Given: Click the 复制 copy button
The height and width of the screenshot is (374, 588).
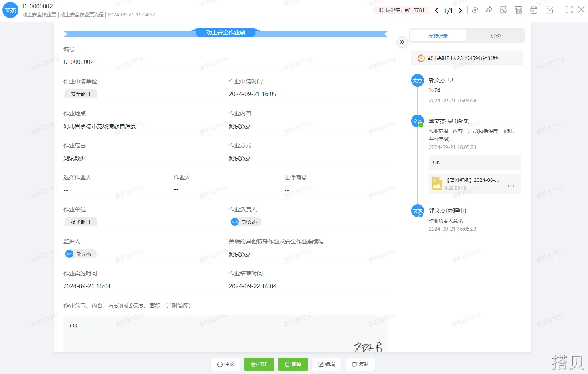Looking at the screenshot, I should (x=360, y=364).
